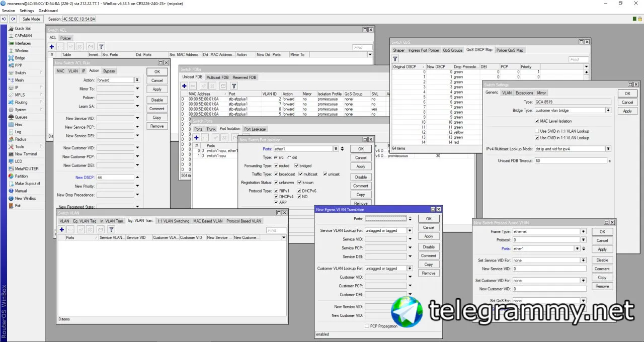Enable the PCP Propagation checkbox
Screen dimensions: 644x342
(x=366, y=326)
